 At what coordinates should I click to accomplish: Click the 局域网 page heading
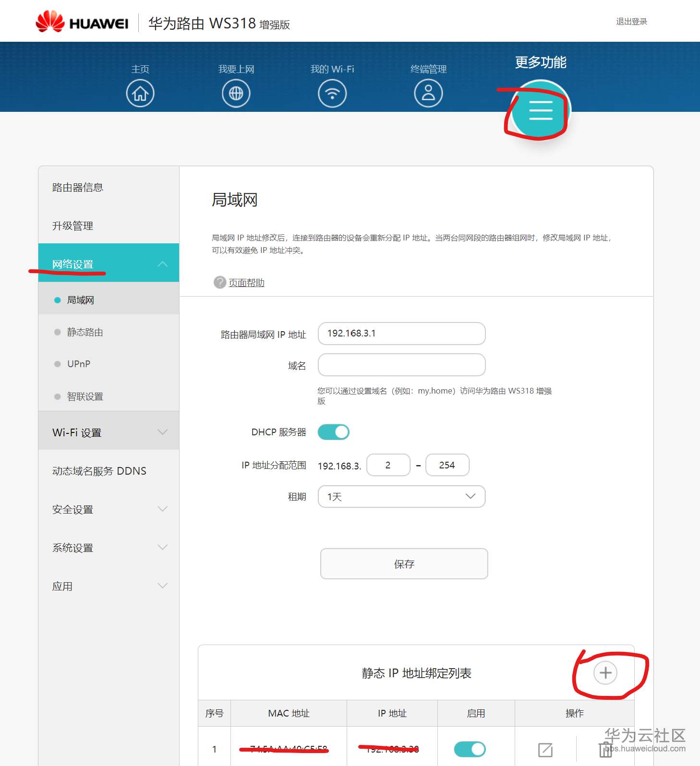[x=235, y=200]
